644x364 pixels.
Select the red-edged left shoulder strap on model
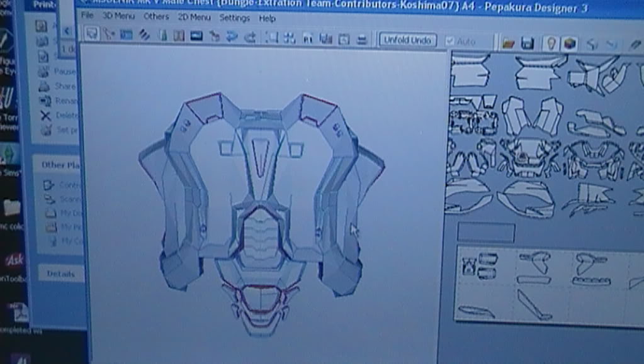tap(205, 108)
